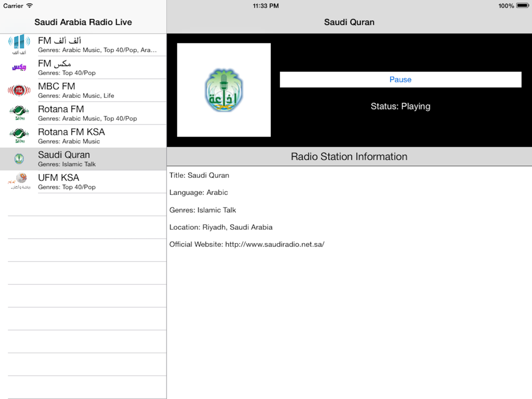This screenshot has width=532, height=399.
Task: Click the Alif Alif FM station logo icon
Action: pos(19,45)
